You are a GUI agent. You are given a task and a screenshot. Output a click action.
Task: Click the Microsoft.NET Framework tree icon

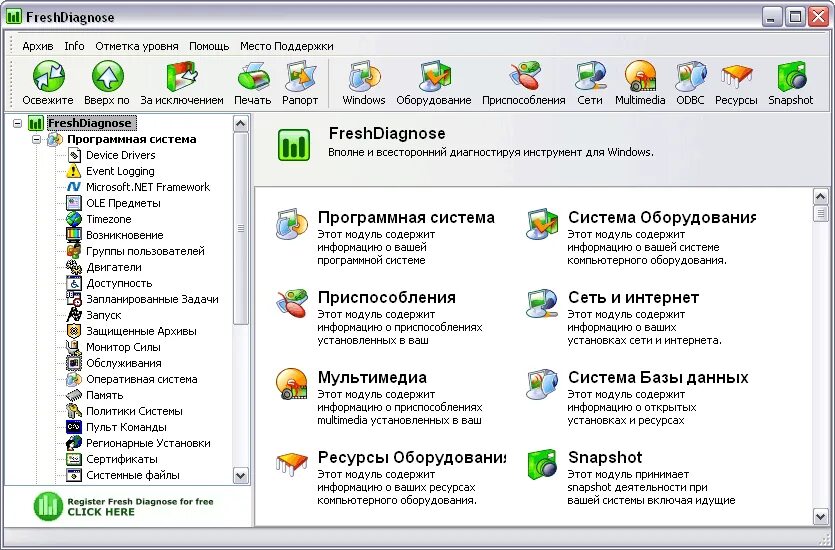[73, 187]
